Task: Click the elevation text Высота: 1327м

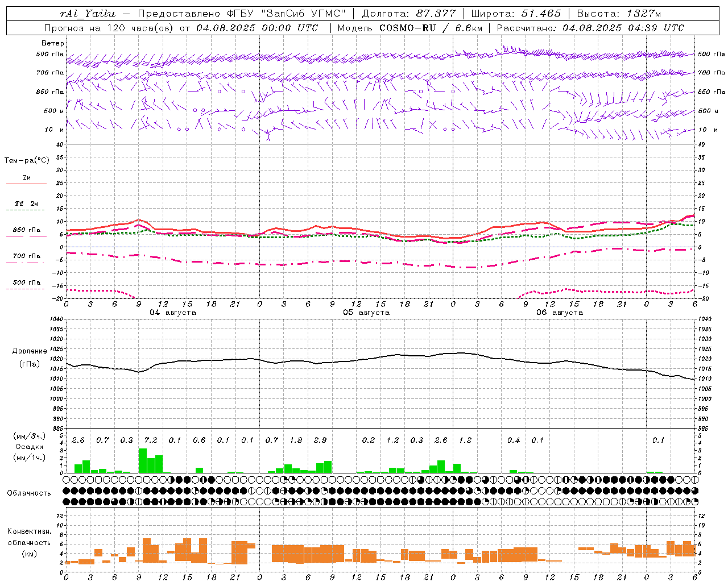Action: click(x=619, y=14)
